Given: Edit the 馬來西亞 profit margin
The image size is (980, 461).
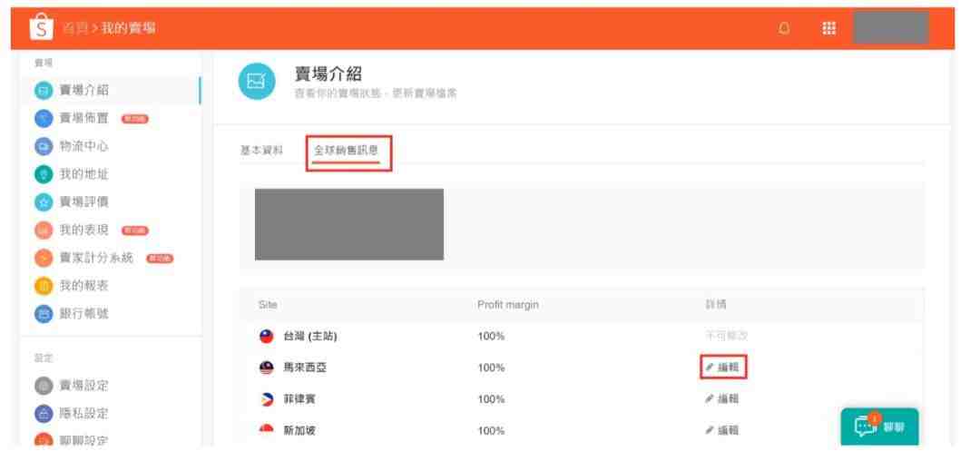Looking at the screenshot, I should (722, 368).
